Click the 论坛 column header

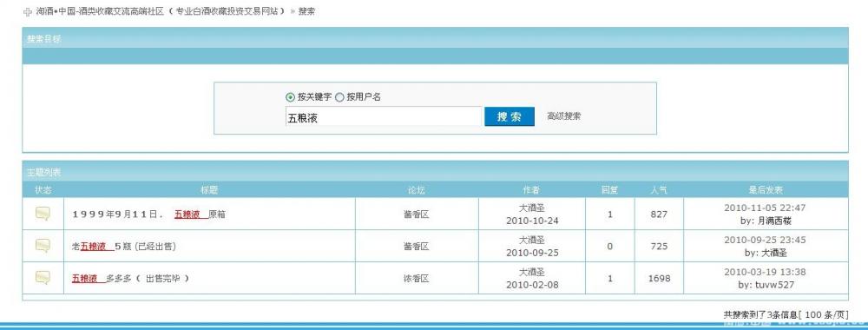click(x=417, y=190)
